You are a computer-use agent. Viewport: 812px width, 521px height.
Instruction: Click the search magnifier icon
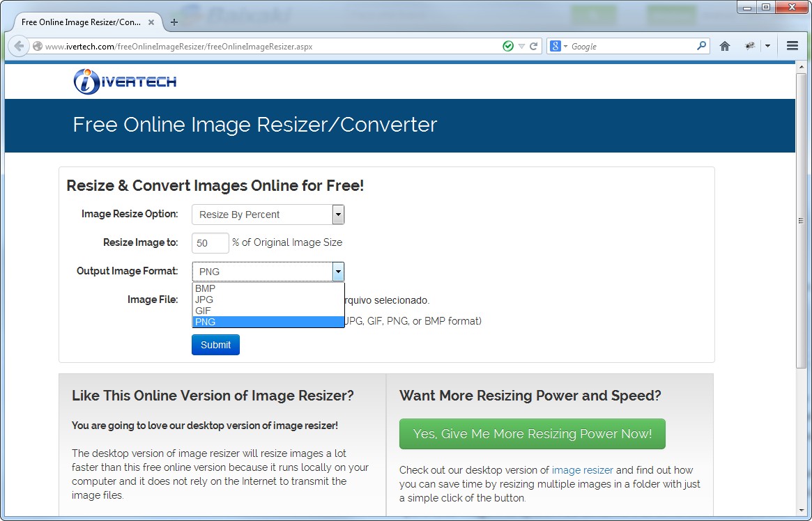coord(701,46)
